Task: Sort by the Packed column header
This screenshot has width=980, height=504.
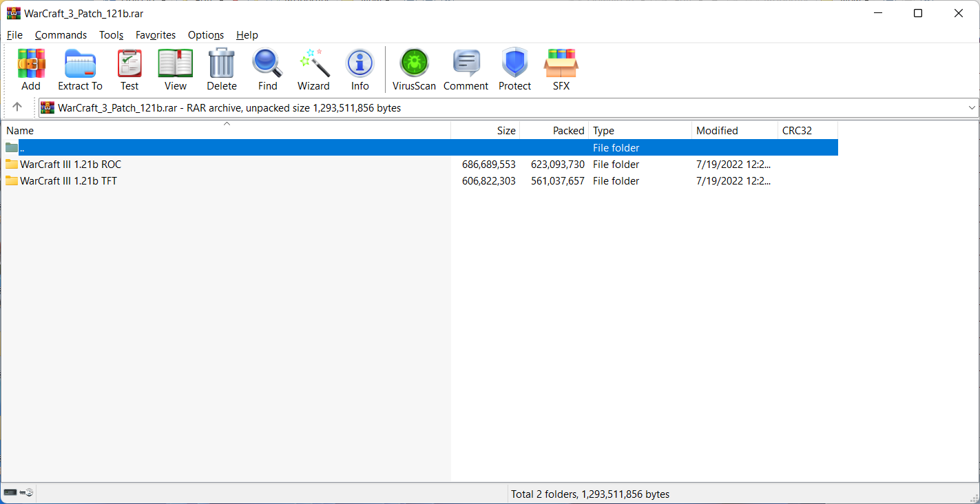Action: click(x=554, y=130)
